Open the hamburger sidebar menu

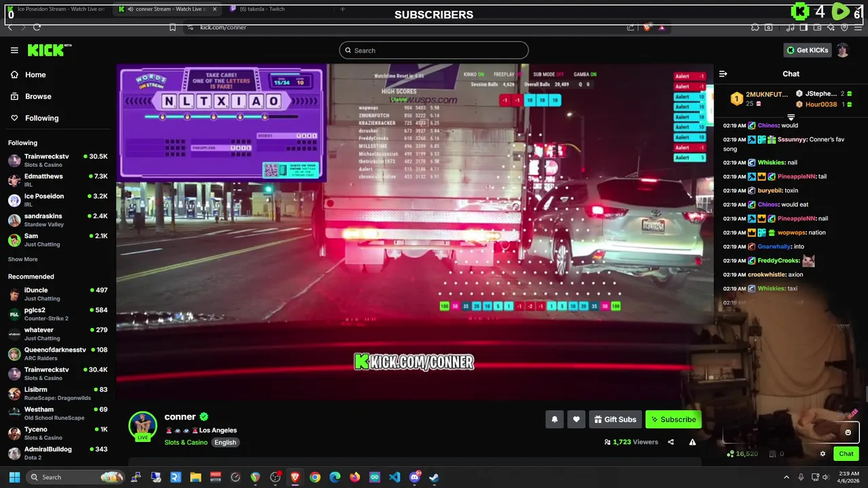coord(14,50)
